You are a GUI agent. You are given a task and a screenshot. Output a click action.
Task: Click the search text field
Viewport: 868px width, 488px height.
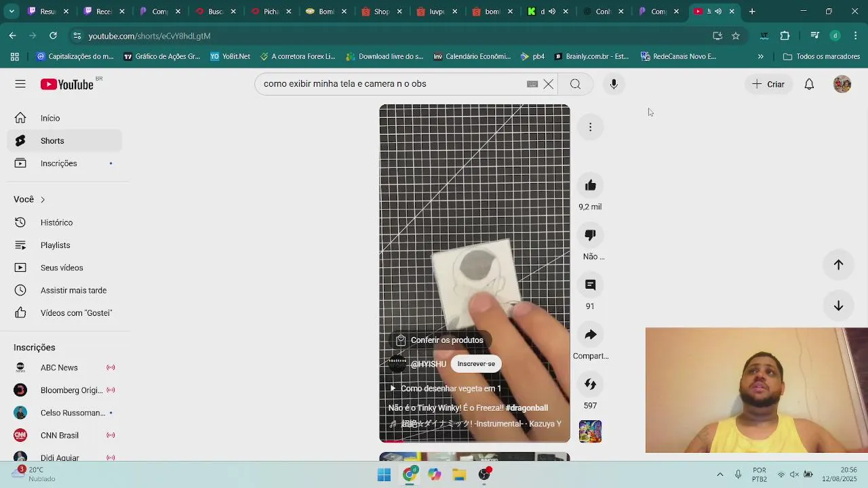(x=393, y=84)
